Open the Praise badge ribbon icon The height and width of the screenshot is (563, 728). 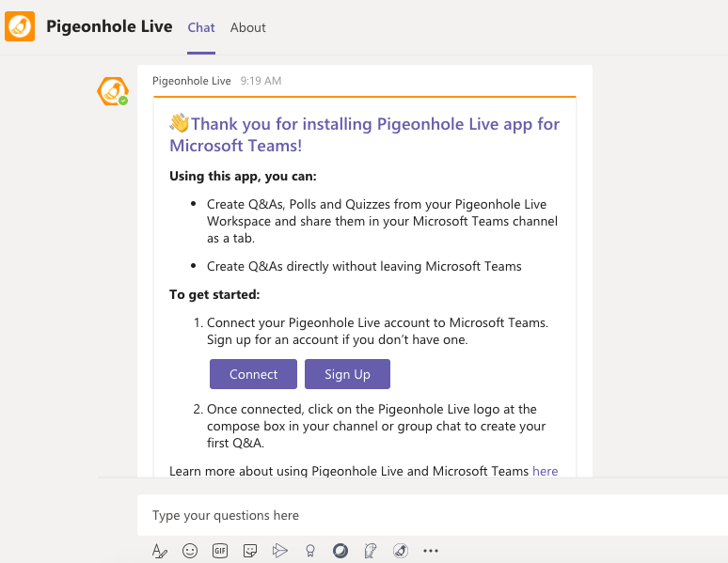pos(310,551)
